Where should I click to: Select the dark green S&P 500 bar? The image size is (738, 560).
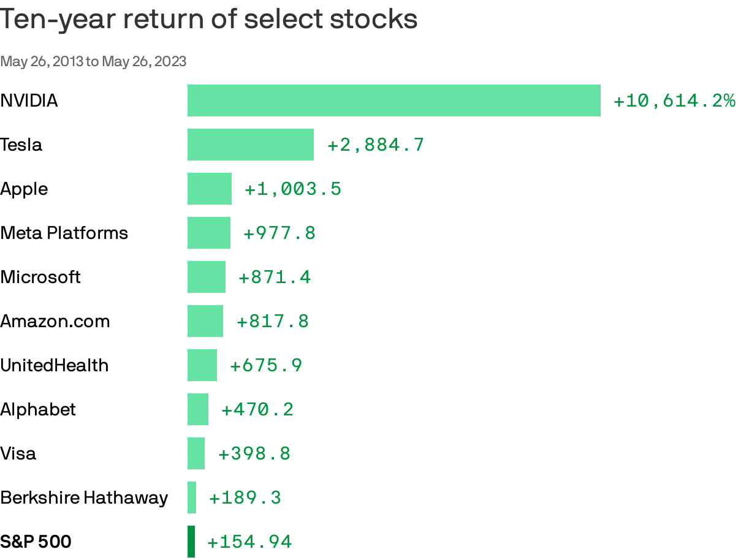click(191, 542)
